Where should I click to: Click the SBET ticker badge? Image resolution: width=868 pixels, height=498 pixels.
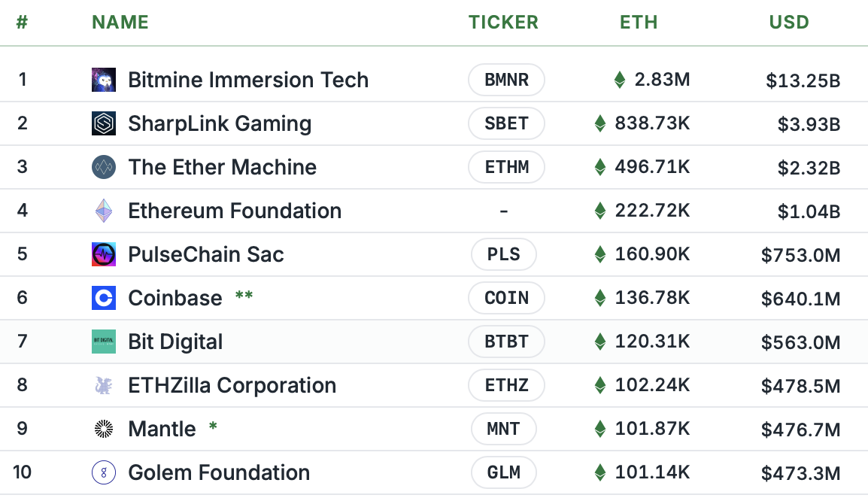(x=506, y=123)
